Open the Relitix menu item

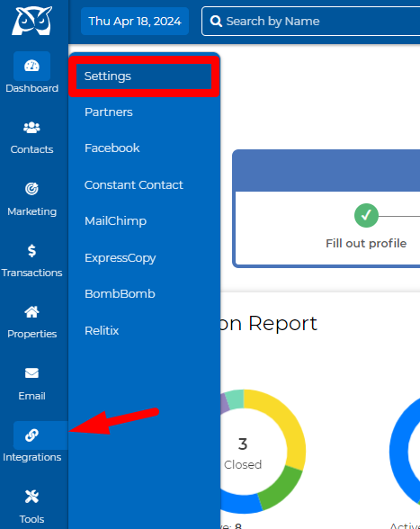[102, 331]
